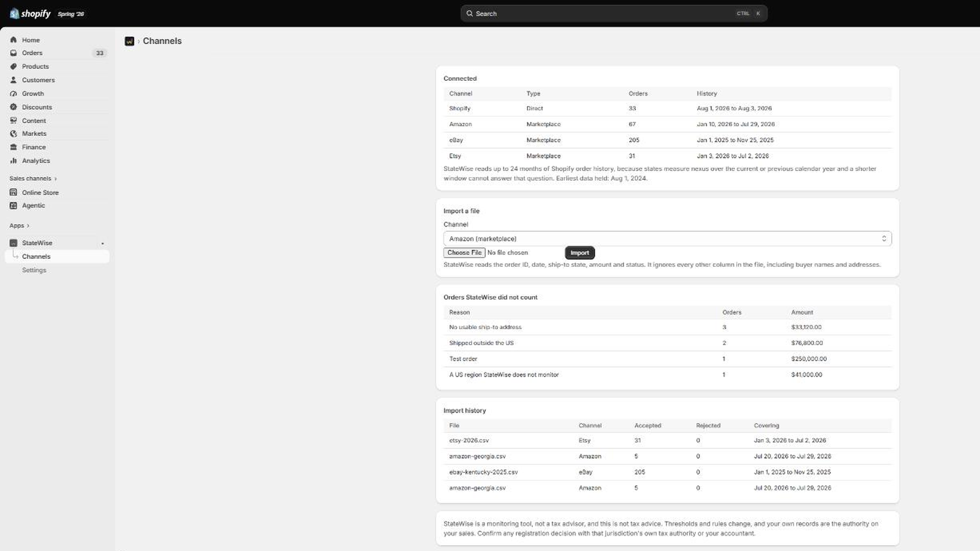Click the Finance bank icon
Screen dimensions: 980x551
pyautogui.click(x=13, y=147)
